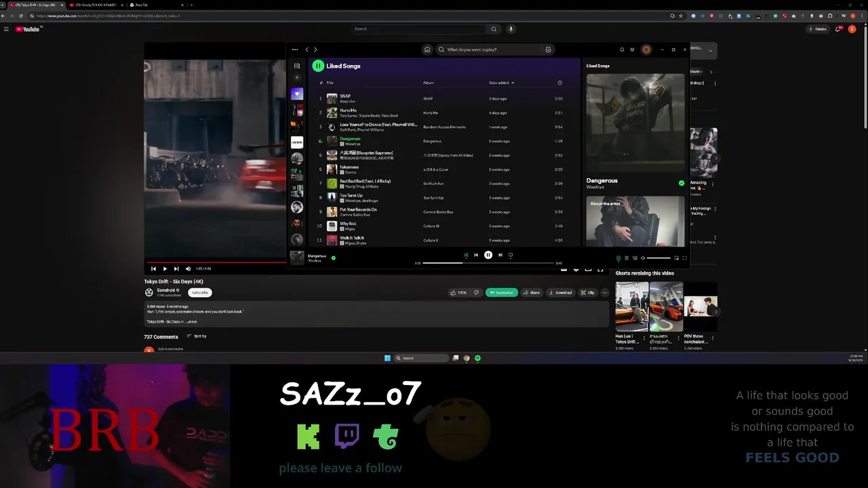Open the Spotify queue

pos(627,258)
